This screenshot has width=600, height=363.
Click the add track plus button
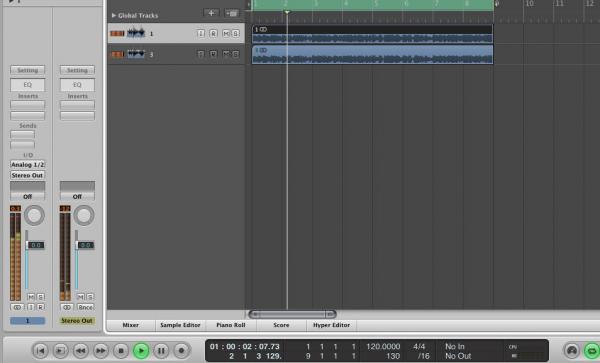coord(211,13)
